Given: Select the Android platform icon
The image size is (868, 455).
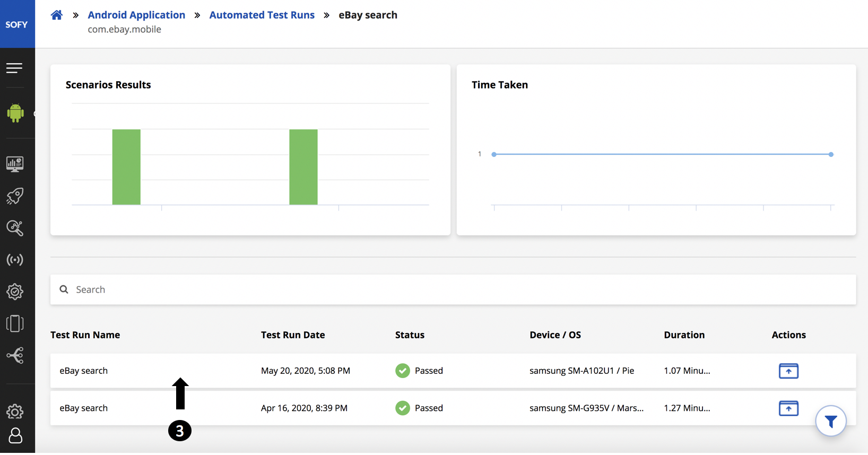Looking at the screenshot, I should coord(15,113).
